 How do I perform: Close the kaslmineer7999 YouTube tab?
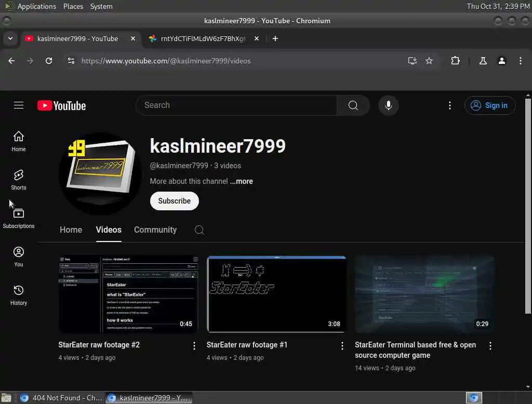tap(133, 38)
